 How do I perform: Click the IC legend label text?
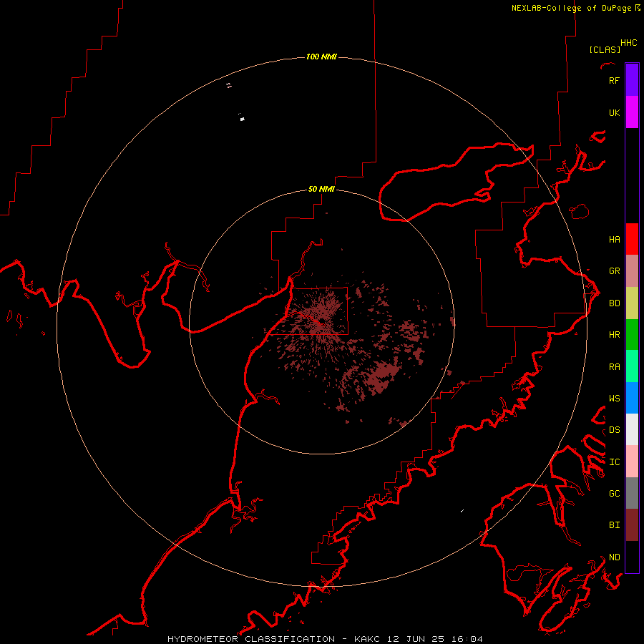tap(614, 462)
